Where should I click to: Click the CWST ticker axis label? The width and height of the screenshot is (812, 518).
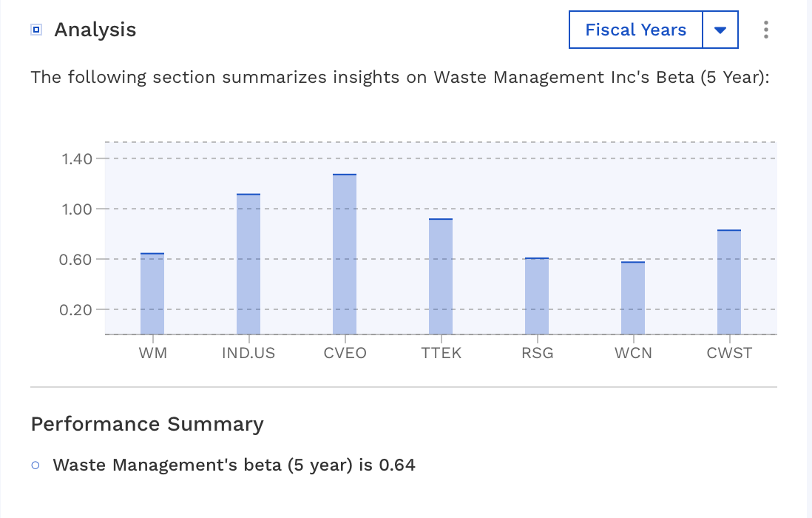click(729, 353)
